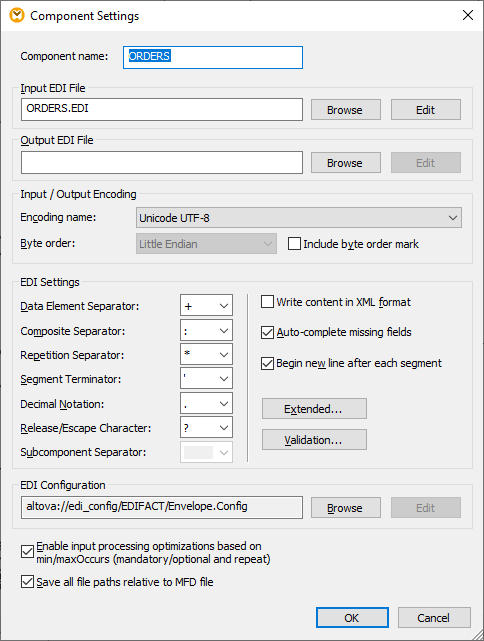Viewport: 484px width, 641px height.
Task: Browse for the Input EDI File
Action: point(346,110)
